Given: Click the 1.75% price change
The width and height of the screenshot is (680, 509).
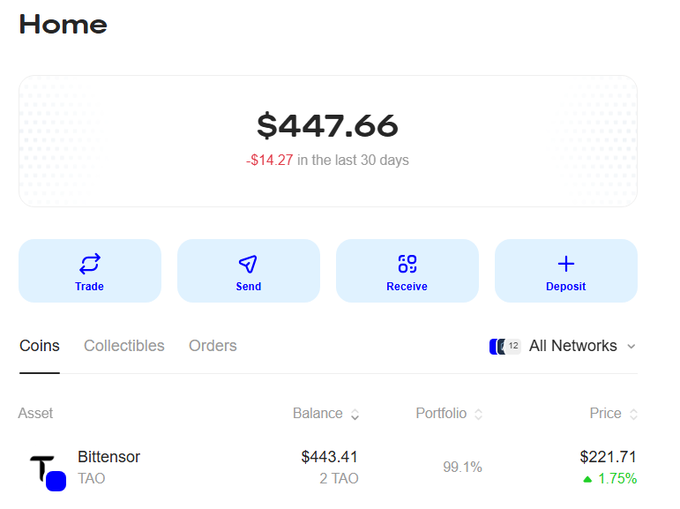Looking at the screenshot, I should tap(618, 479).
